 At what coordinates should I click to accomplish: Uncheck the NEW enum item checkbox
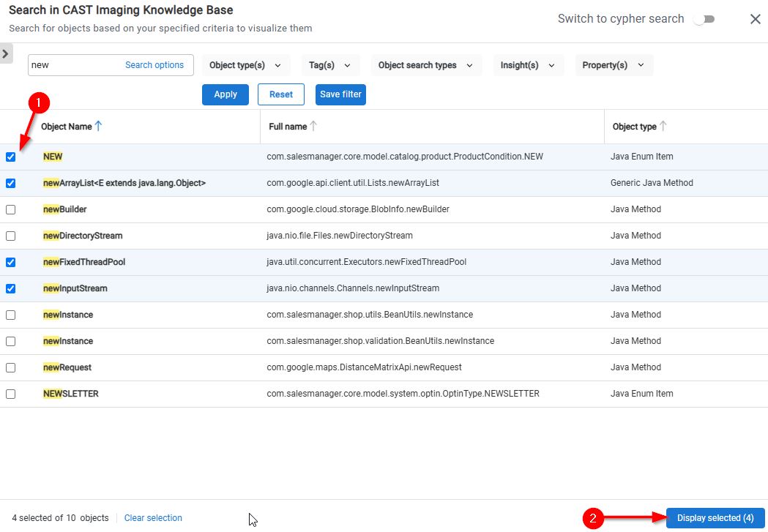tap(11, 157)
